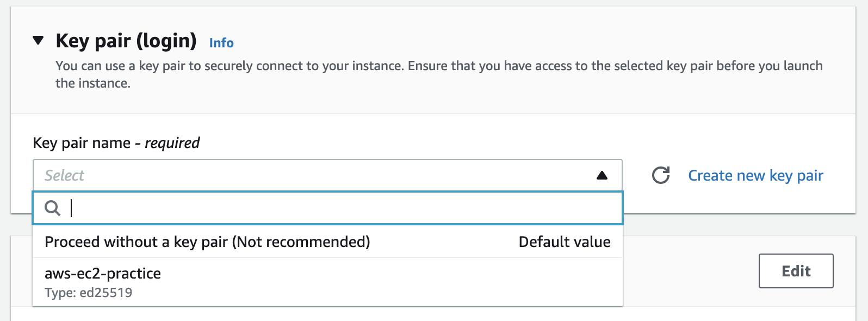This screenshot has width=868, height=321.
Task: Click the refresh key pairs icon
Action: (x=661, y=175)
